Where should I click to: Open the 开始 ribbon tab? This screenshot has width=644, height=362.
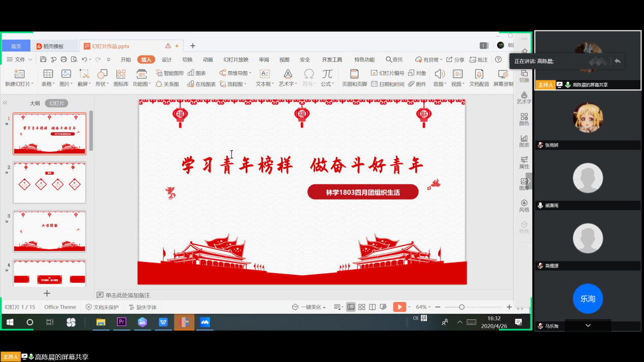click(126, 59)
